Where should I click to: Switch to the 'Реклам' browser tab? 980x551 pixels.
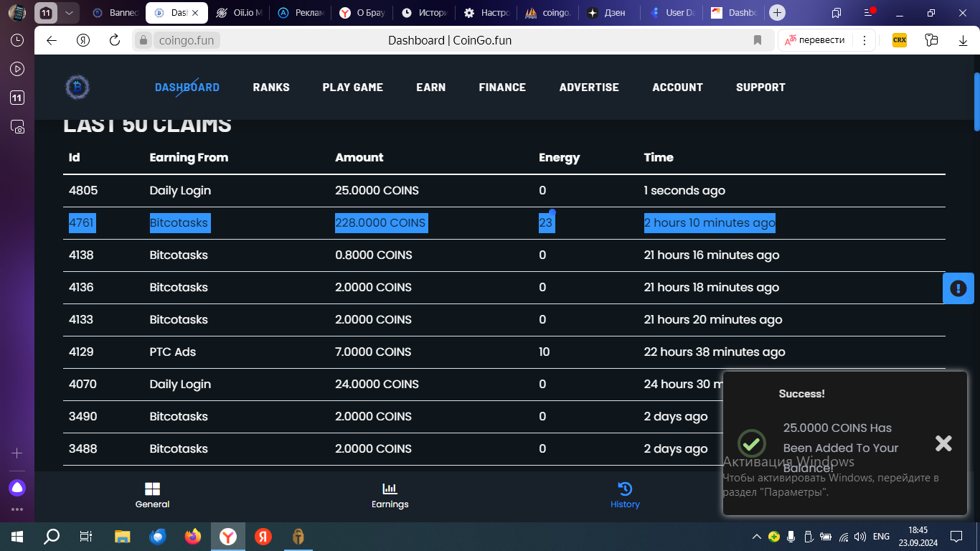click(x=301, y=13)
